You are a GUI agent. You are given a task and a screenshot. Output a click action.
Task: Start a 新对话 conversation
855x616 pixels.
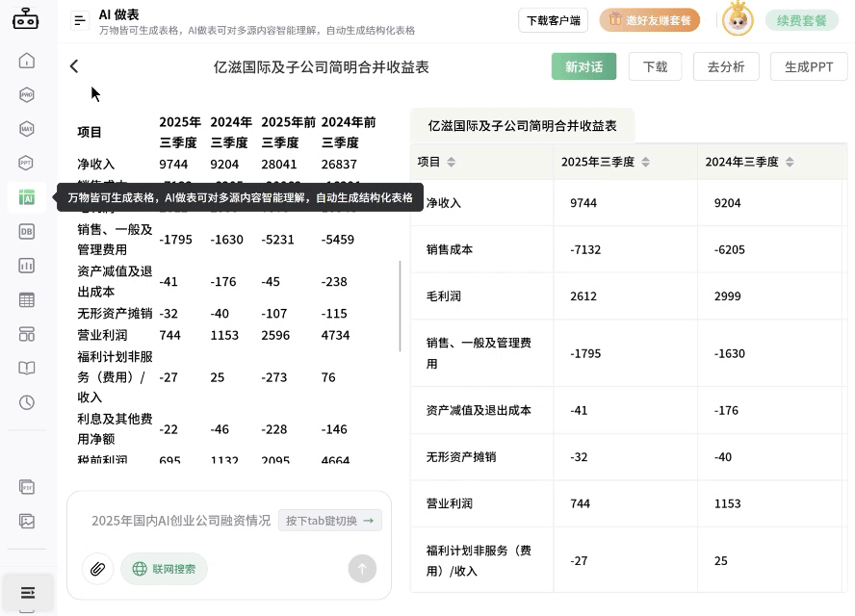point(585,66)
